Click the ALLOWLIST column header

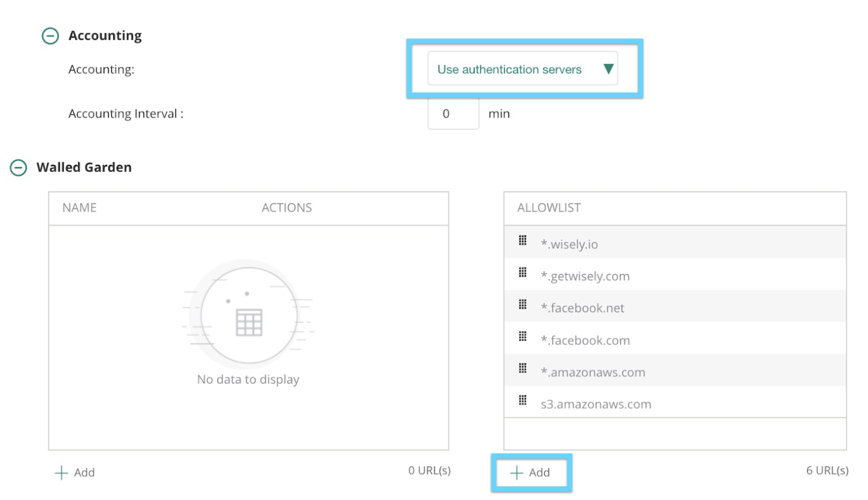[x=549, y=208]
